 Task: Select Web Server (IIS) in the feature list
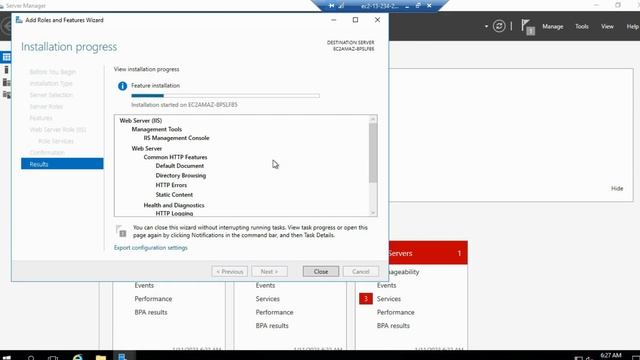tap(141, 120)
